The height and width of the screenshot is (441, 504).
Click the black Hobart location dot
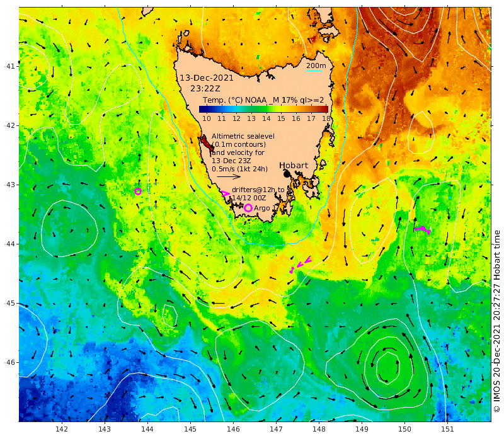click(x=287, y=174)
